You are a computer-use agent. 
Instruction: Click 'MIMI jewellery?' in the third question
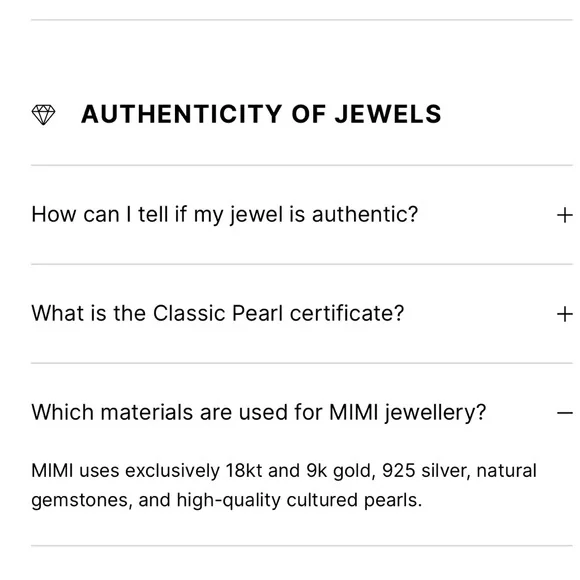(x=407, y=413)
